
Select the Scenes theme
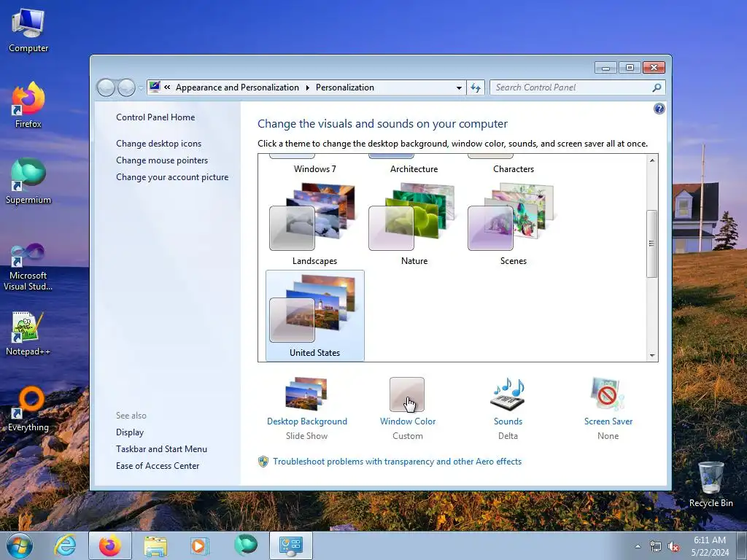point(513,224)
